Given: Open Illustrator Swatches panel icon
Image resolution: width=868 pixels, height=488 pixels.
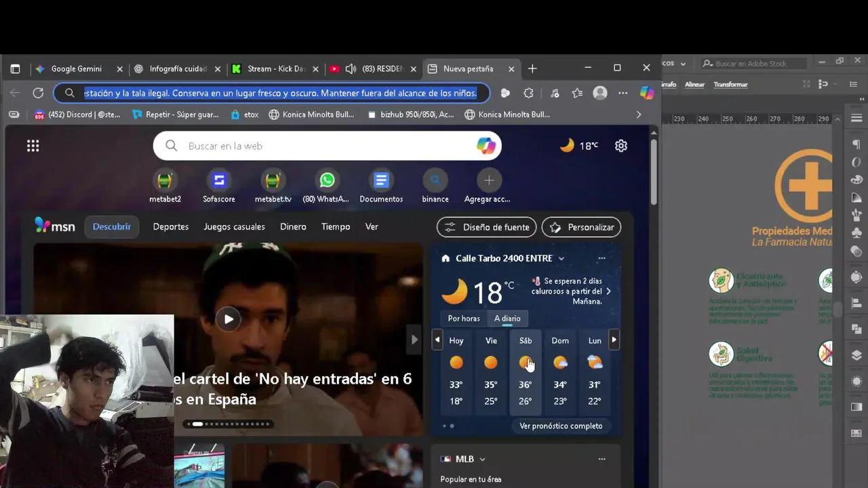Looking at the screenshot, I should coord(856,432).
